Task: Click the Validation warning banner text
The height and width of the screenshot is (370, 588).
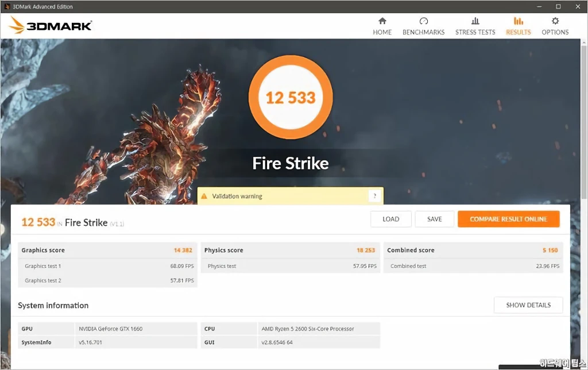Action: [x=237, y=196]
